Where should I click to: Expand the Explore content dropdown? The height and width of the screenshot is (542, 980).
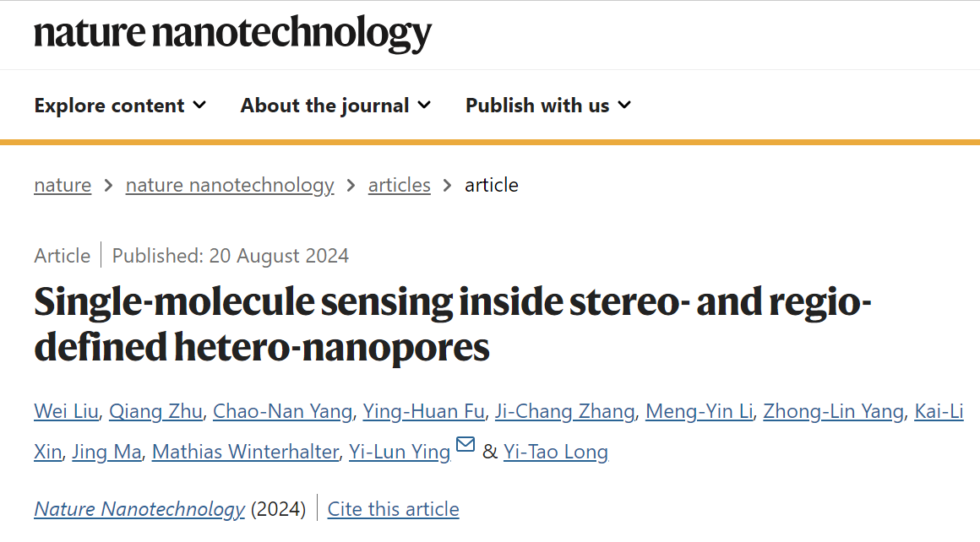(x=120, y=106)
